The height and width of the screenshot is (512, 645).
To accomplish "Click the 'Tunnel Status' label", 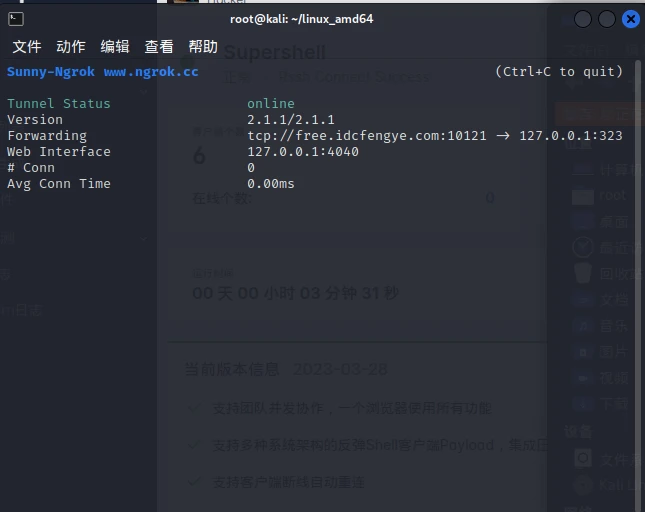I will pos(59,103).
